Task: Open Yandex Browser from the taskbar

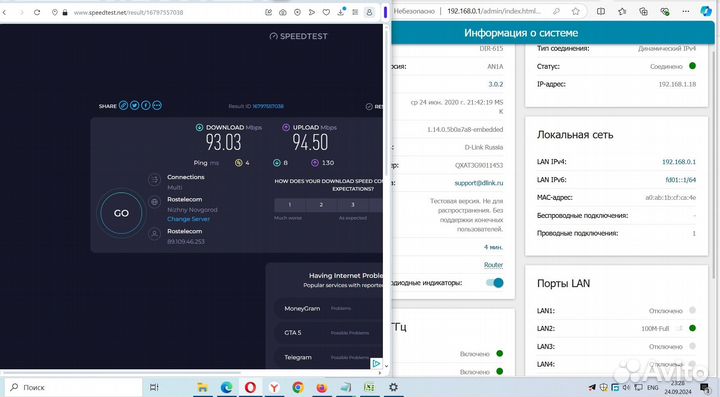Action: click(x=274, y=388)
